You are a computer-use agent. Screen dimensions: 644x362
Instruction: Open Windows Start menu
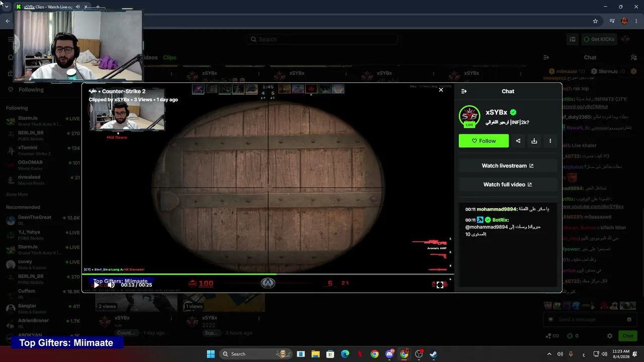[211, 354]
